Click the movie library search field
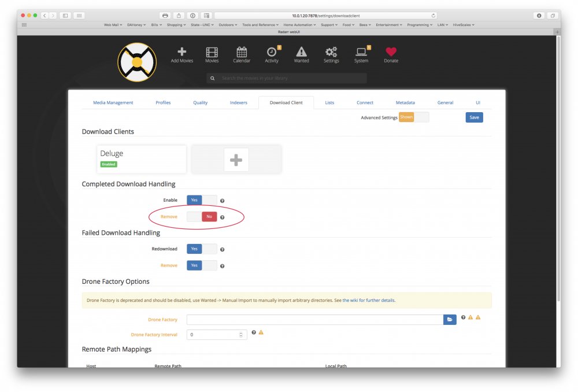This screenshot has width=578, height=392. pyautogui.click(x=287, y=78)
